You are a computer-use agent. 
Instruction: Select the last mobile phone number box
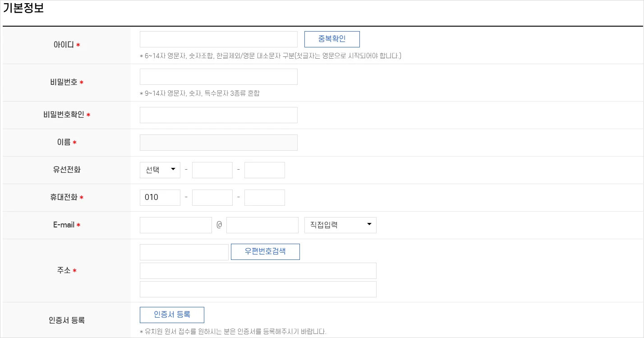[x=264, y=197]
